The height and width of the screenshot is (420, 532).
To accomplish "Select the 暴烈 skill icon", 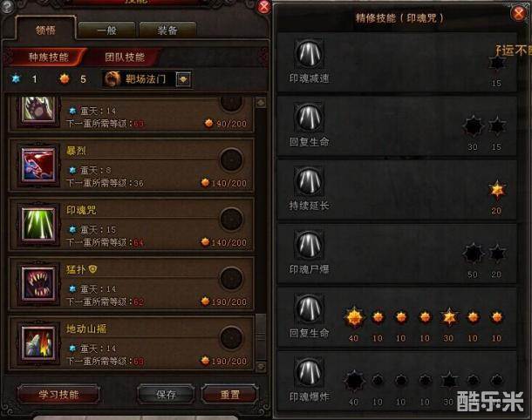I will coord(38,165).
